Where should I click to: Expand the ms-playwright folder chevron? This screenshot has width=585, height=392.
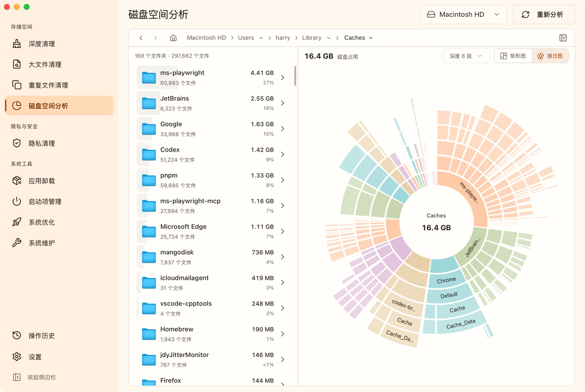click(283, 78)
